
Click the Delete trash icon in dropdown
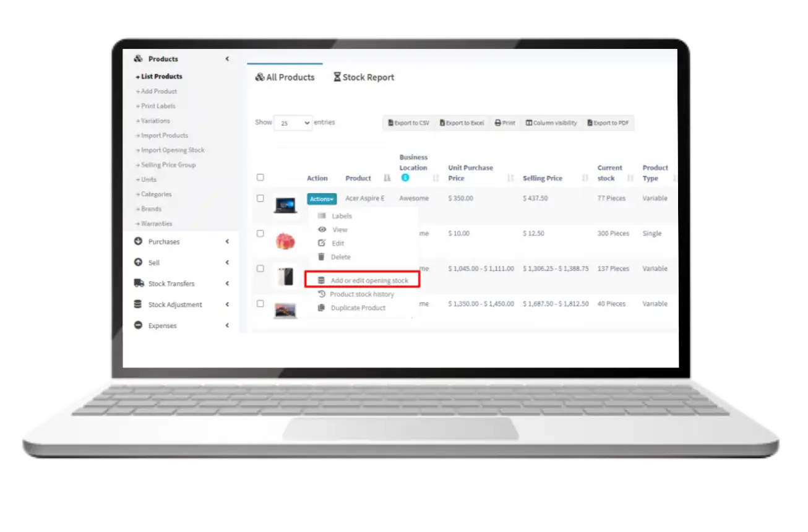click(322, 257)
